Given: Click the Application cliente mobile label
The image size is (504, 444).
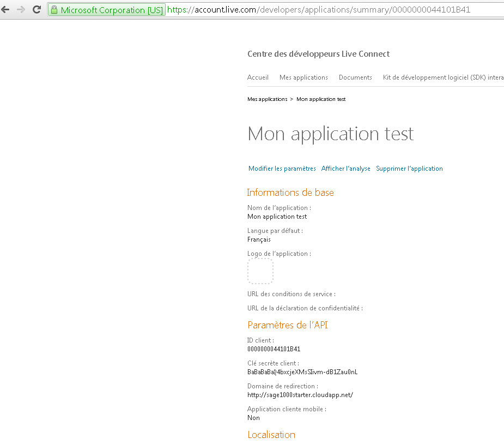Looking at the screenshot, I should pos(287,409).
